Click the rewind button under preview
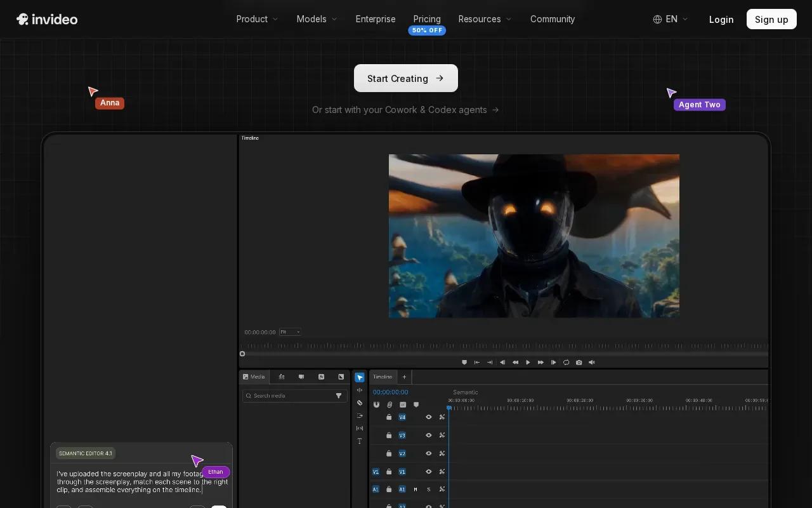Screen dimensions: 812x508 515,362
